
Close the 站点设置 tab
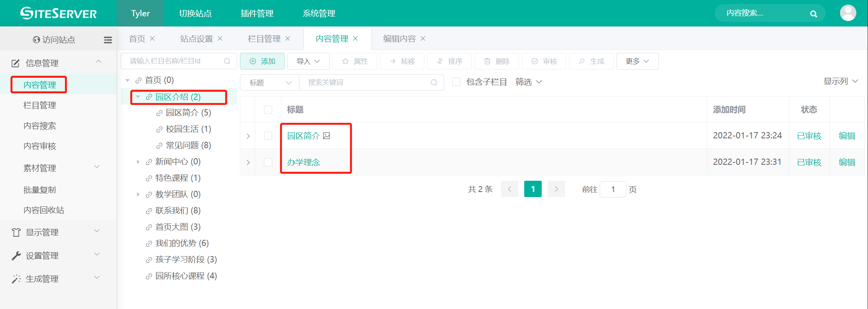[x=220, y=38]
